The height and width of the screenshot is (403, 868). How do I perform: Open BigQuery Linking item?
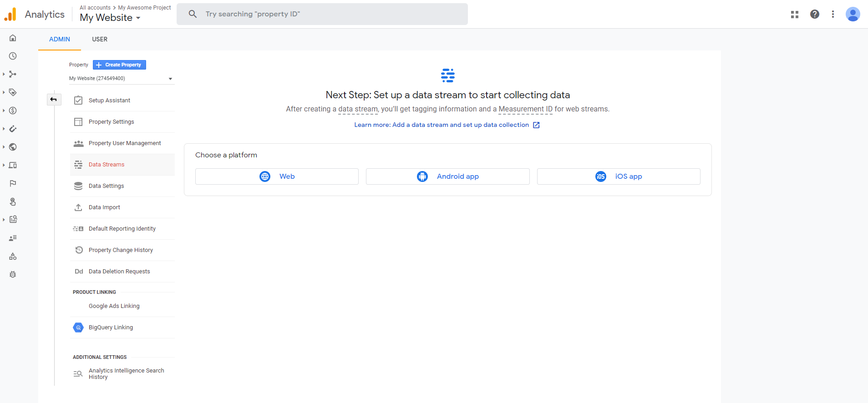(x=122, y=327)
